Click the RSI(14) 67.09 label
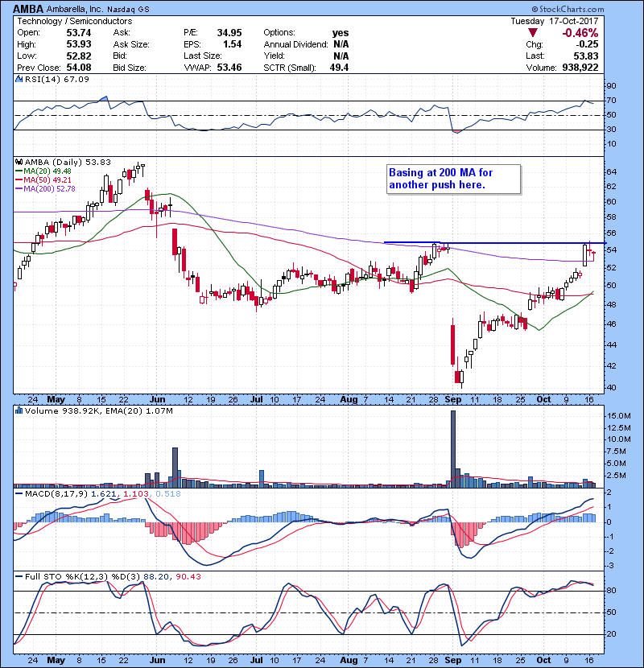Viewport: 644px width, 668px height. click(x=57, y=79)
